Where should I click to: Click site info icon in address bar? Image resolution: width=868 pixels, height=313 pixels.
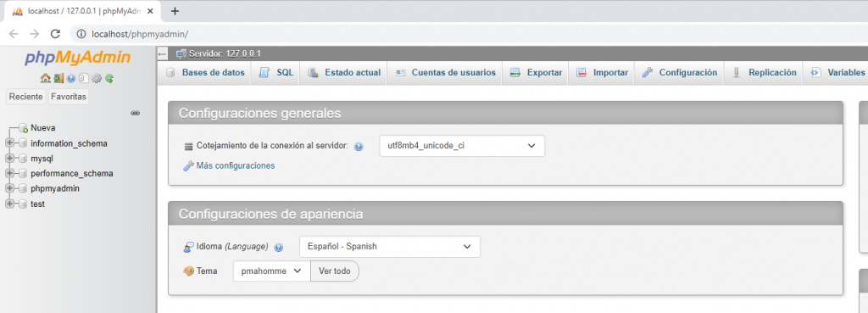point(81,34)
